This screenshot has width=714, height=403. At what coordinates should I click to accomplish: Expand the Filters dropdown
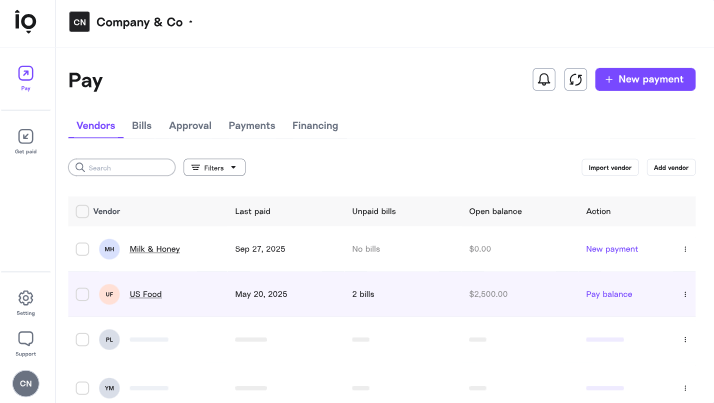[214, 168]
